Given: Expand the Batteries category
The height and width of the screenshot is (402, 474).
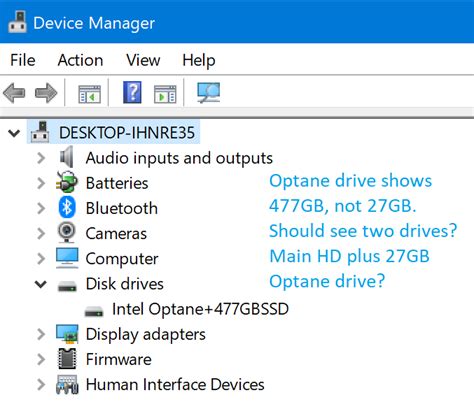Looking at the screenshot, I should tap(41, 183).
